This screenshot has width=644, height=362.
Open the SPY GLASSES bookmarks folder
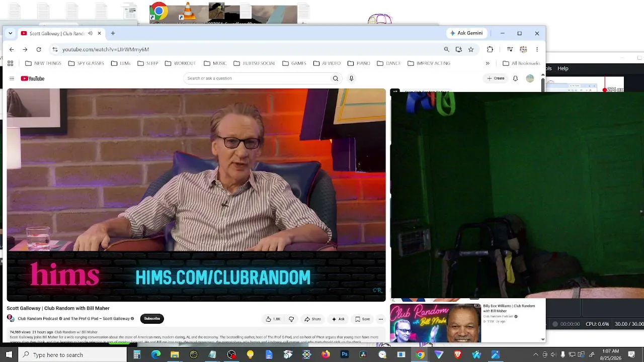[86, 63]
